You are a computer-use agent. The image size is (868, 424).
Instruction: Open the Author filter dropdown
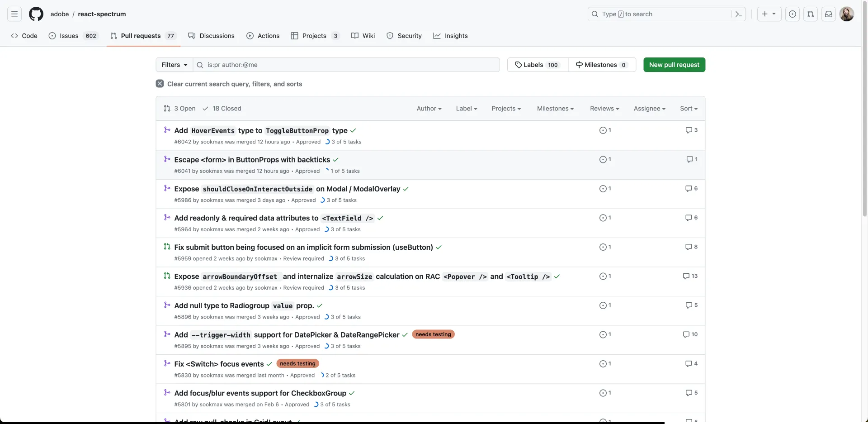pyautogui.click(x=429, y=109)
